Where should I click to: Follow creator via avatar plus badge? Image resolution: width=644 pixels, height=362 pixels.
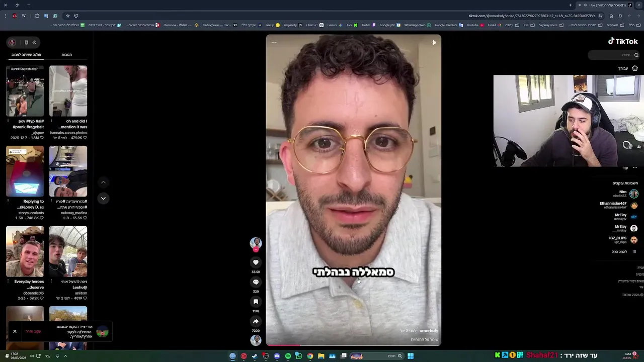[x=256, y=249]
